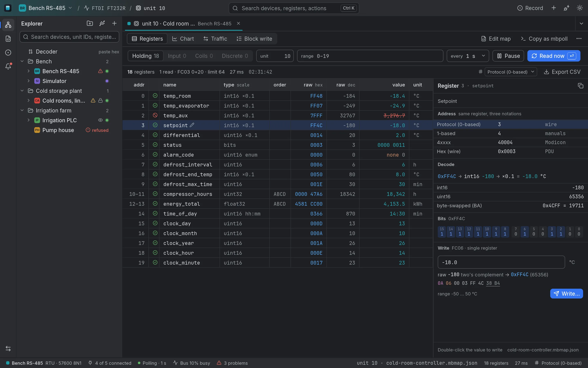
Task: Select the Input 0 register type
Action: [x=177, y=56]
